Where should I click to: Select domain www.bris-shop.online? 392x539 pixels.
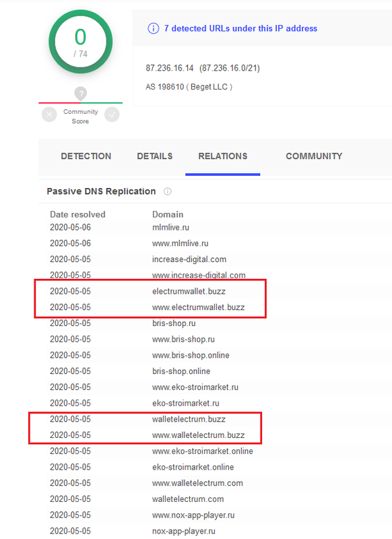(x=191, y=356)
